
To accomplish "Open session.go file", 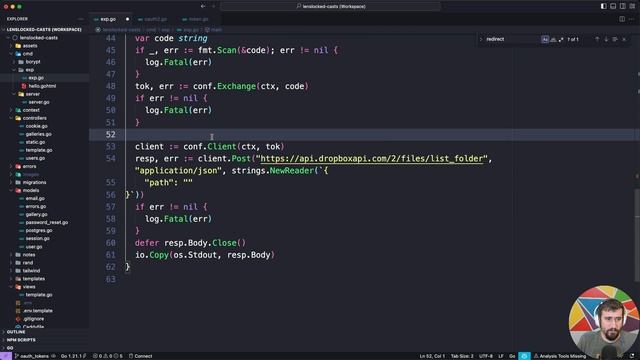I will tap(44, 239).
